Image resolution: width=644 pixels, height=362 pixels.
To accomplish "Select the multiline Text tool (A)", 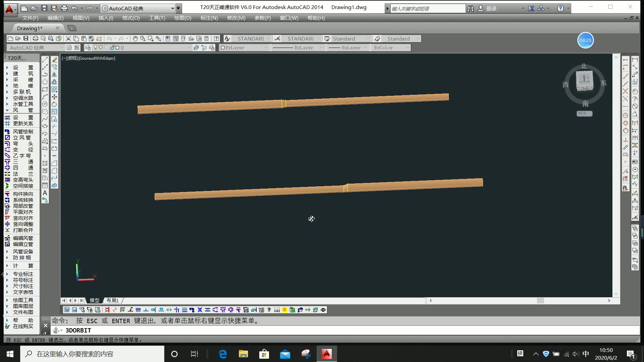I will pyautogui.click(x=45, y=193).
